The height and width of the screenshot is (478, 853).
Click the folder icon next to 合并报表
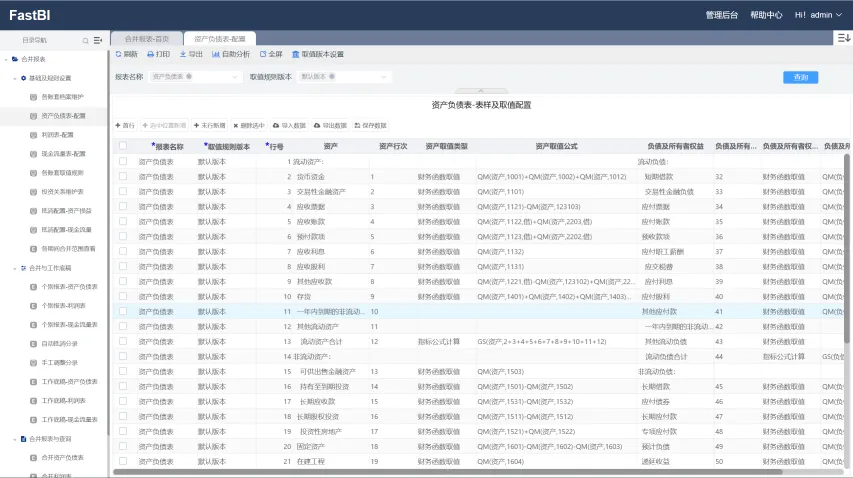pyautogui.click(x=15, y=59)
